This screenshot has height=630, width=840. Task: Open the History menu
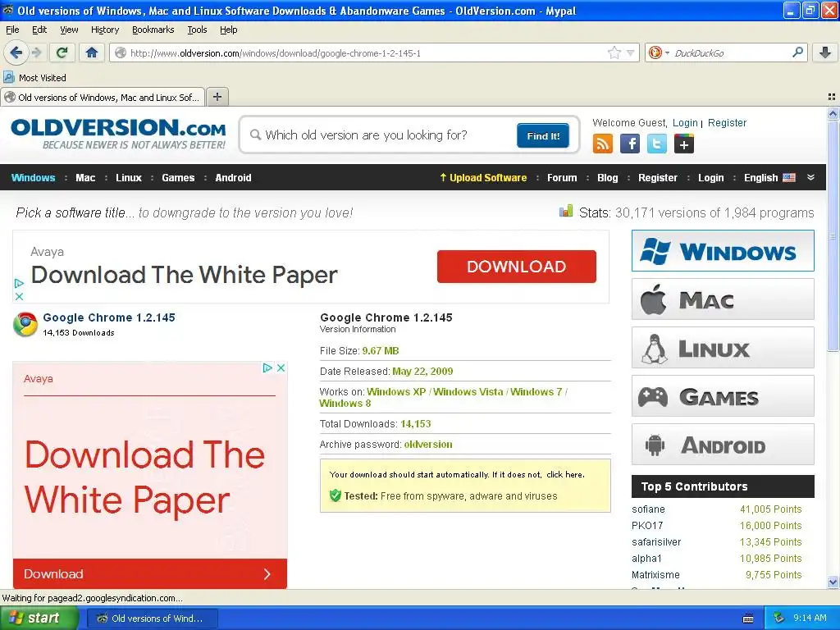click(104, 30)
